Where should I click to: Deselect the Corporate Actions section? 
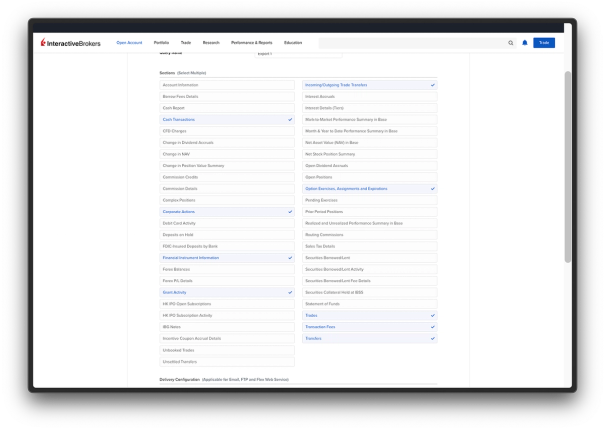tap(227, 212)
